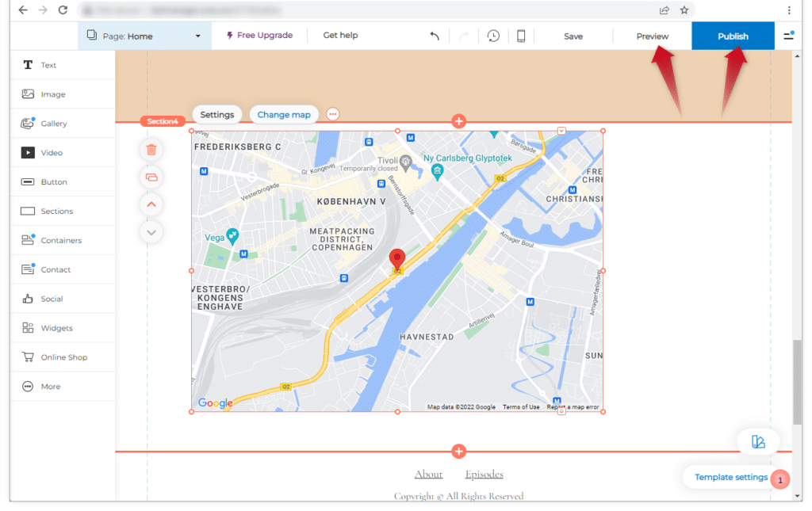Click the red map location pin
Viewport: 812px width, 511px height.
pyautogui.click(x=397, y=260)
